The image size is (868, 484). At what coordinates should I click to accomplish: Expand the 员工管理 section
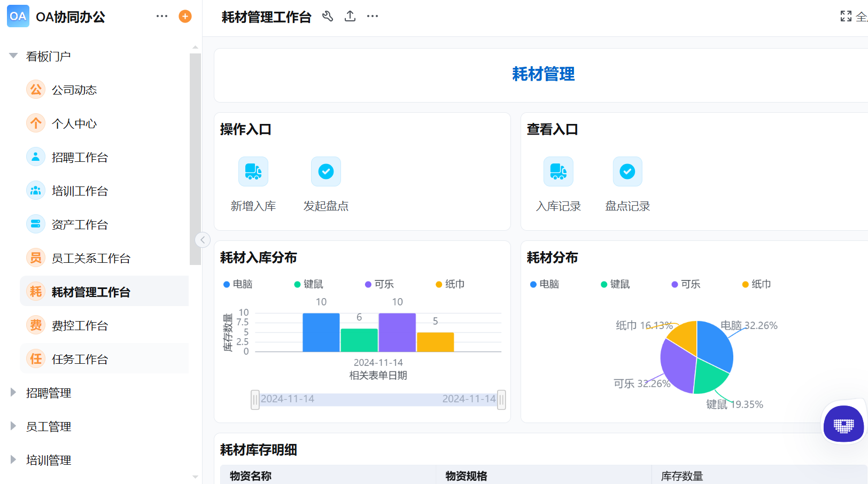click(13, 426)
